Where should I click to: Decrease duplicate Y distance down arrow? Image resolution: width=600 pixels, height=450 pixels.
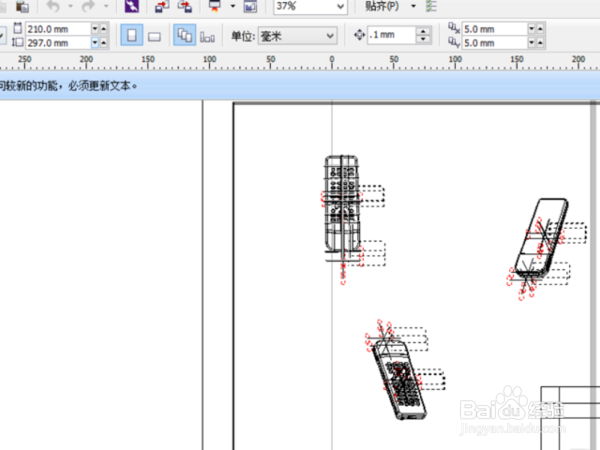tap(532, 42)
